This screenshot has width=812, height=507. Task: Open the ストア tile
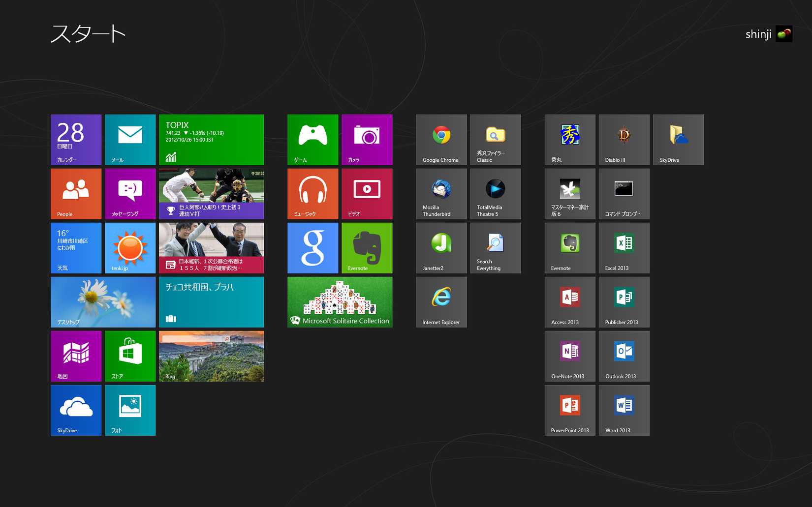tap(130, 356)
